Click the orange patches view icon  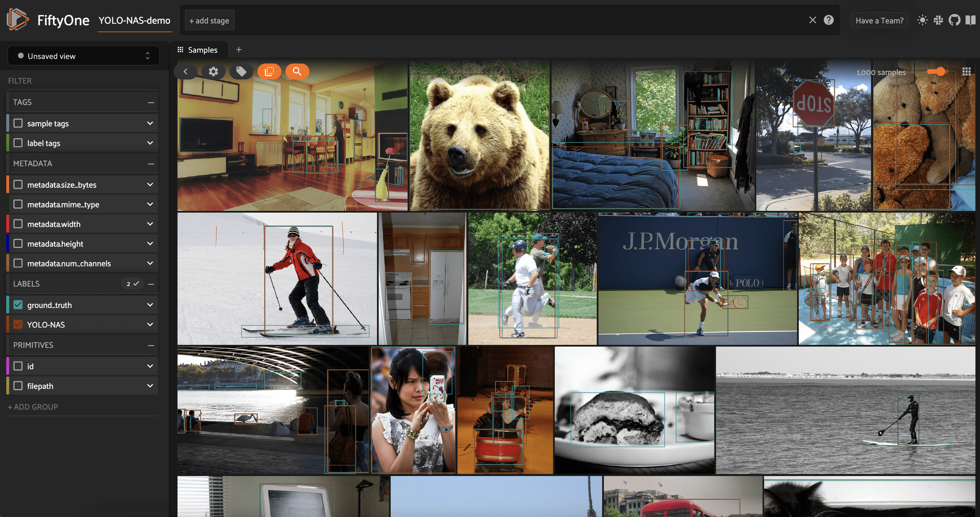click(x=269, y=72)
